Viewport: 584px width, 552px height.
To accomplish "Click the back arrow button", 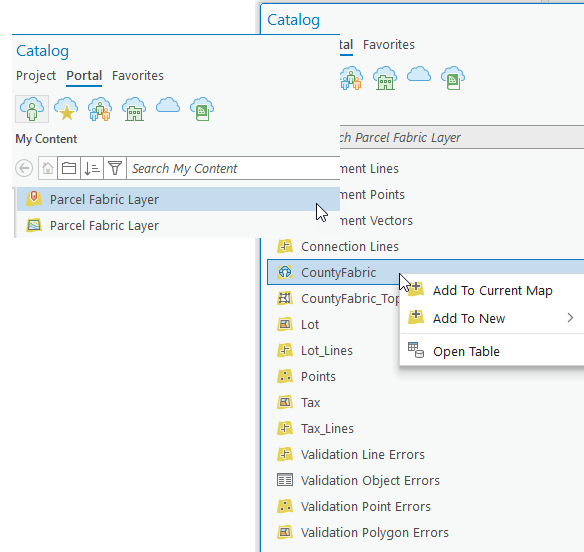I will (x=24, y=168).
